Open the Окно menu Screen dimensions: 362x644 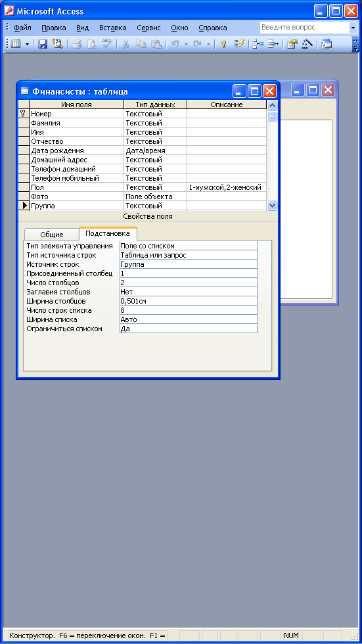pos(180,28)
